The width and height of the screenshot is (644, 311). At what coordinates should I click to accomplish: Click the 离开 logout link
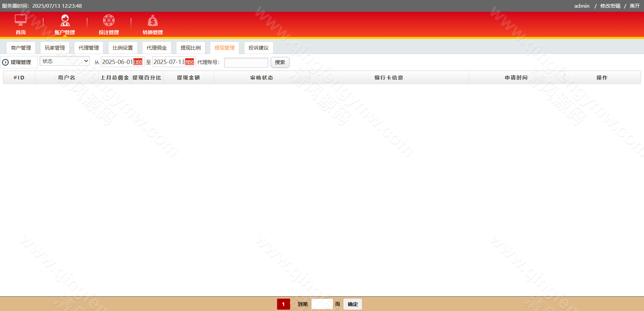point(635,6)
